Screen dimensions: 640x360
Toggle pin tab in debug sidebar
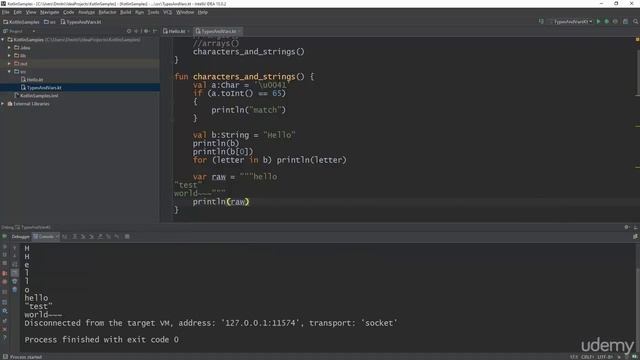[x=4, y=321]
